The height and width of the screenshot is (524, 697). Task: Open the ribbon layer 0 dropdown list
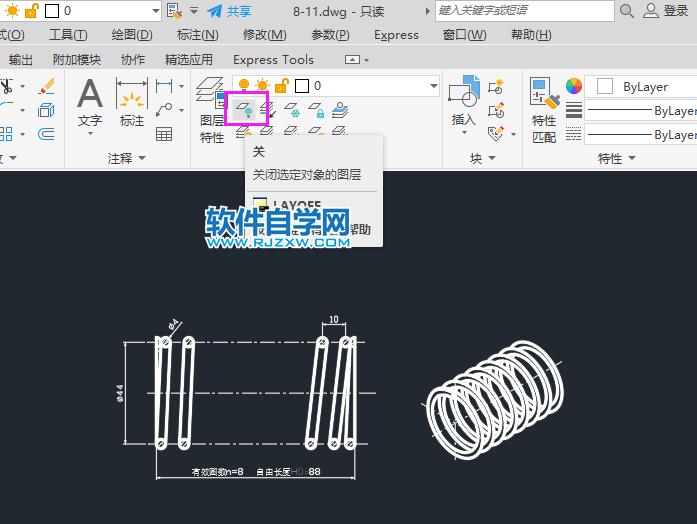click(433, 86)
